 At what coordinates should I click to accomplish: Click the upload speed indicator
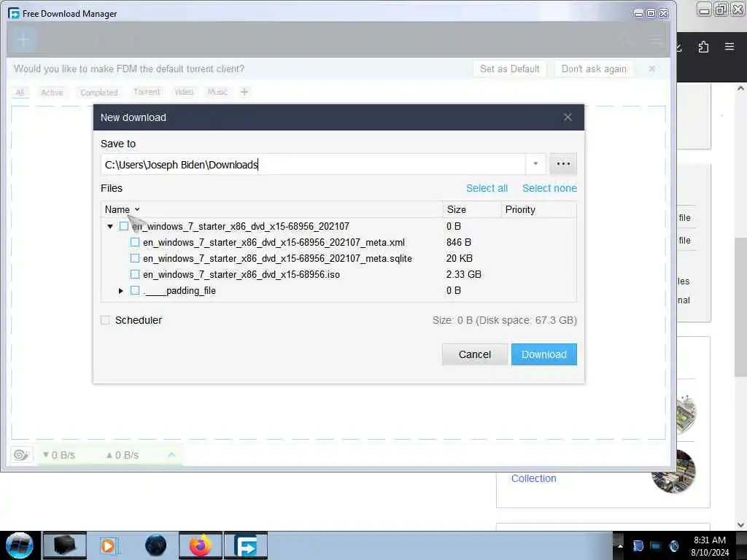(123, 455)
